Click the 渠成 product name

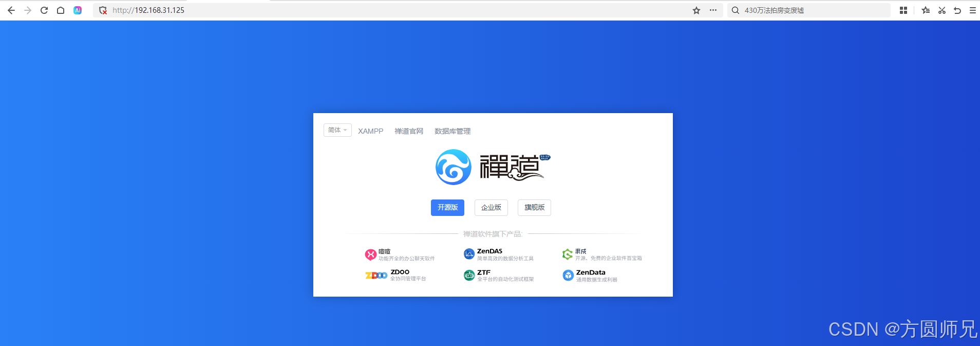pyautogui.click(x=581, y=251)
